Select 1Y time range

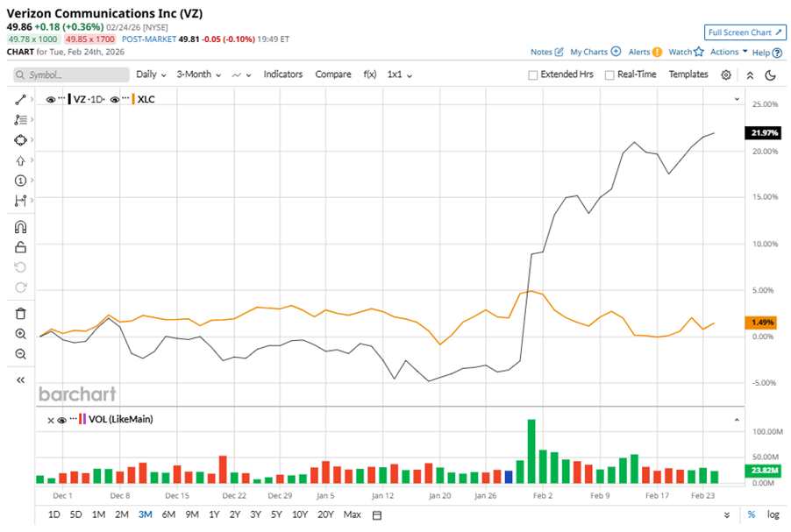click(x=214, y=514)
